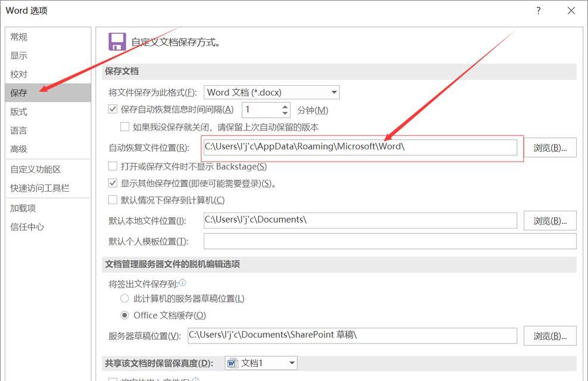Close the Word 选项 dialog

[571, 11]
